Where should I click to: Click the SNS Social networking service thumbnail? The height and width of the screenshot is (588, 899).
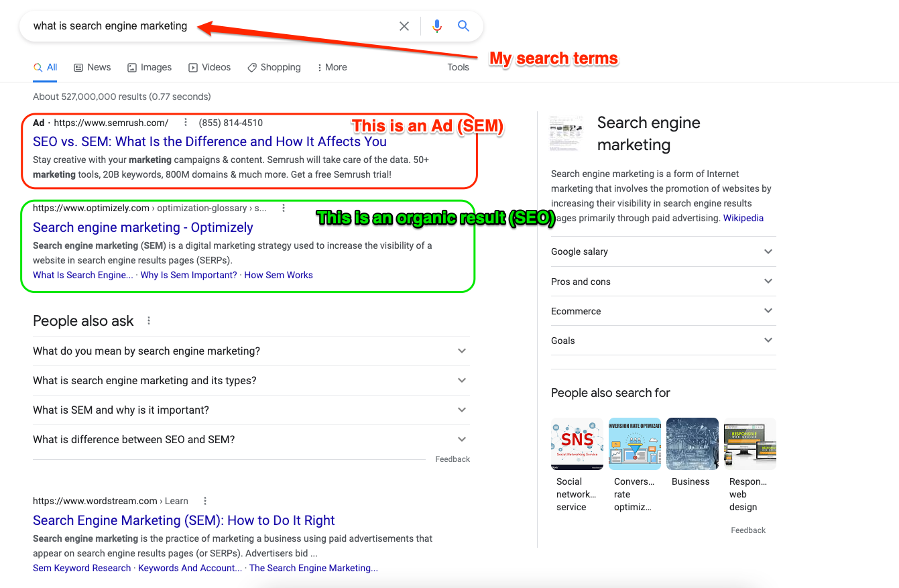point(577,444)
